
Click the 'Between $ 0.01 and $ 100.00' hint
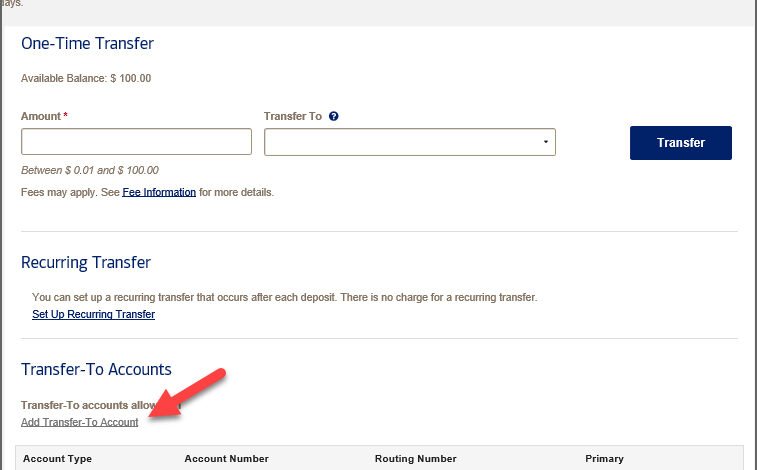(x=90, y=170)
